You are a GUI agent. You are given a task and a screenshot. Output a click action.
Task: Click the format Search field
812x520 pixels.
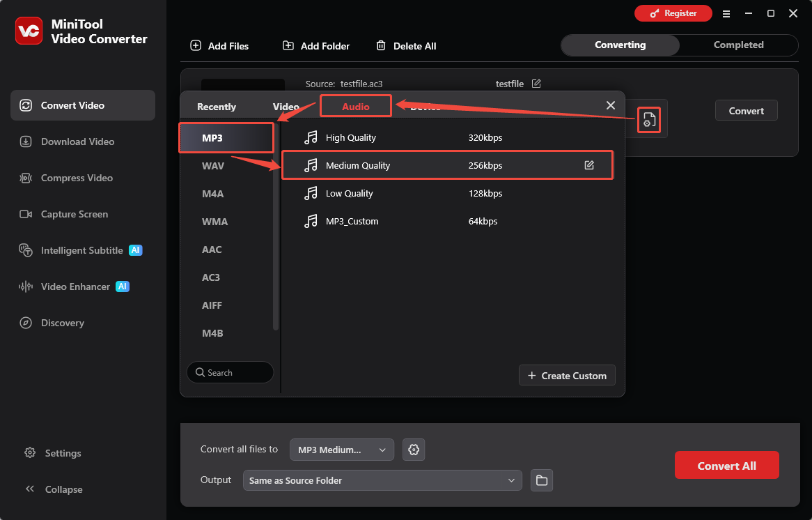(x=230, y=372)
